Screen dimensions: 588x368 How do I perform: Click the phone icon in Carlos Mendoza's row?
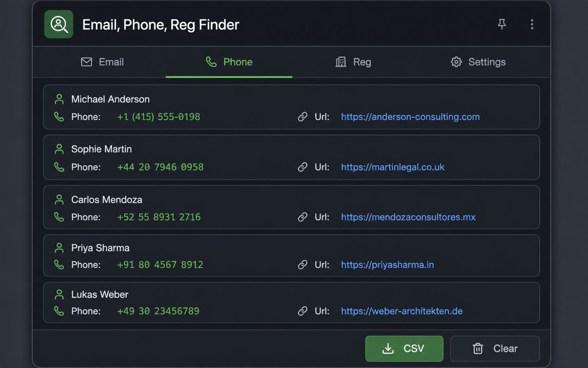click(59, 217)
